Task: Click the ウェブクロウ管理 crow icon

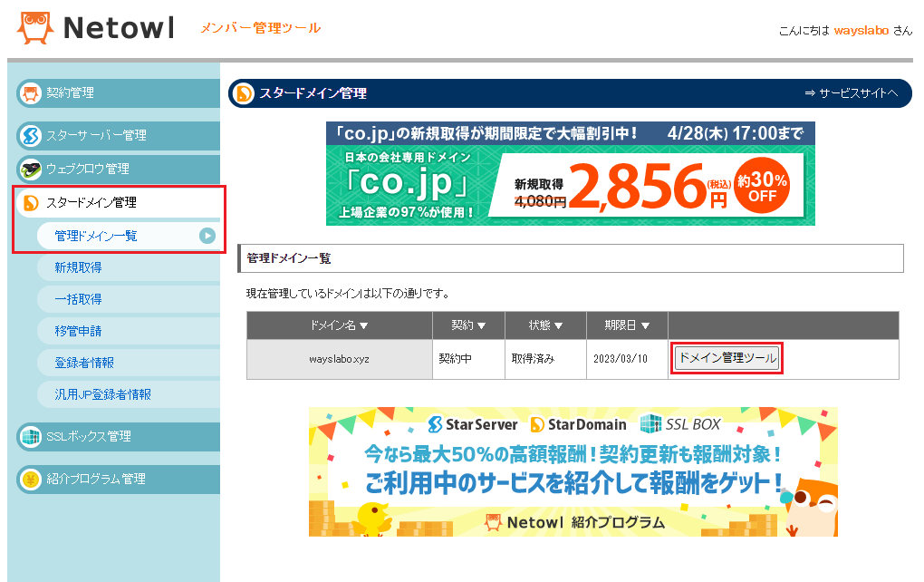Action: point(31,170)
